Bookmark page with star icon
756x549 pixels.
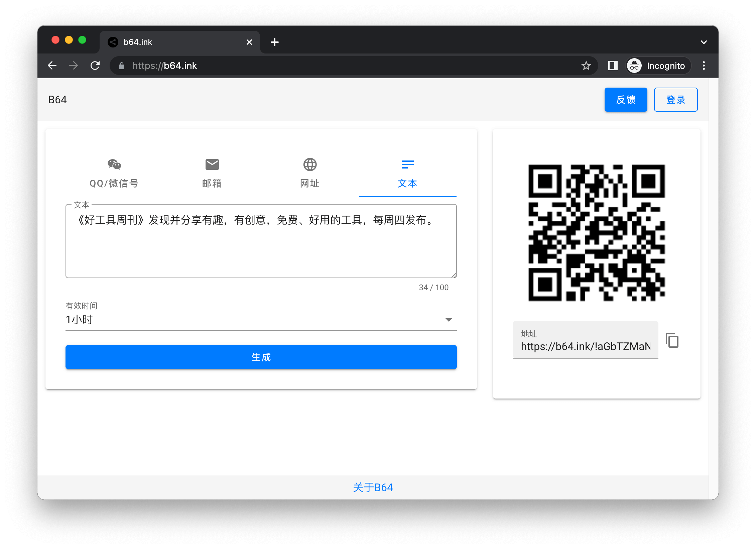pyautogui.click(x=586, y=66)
